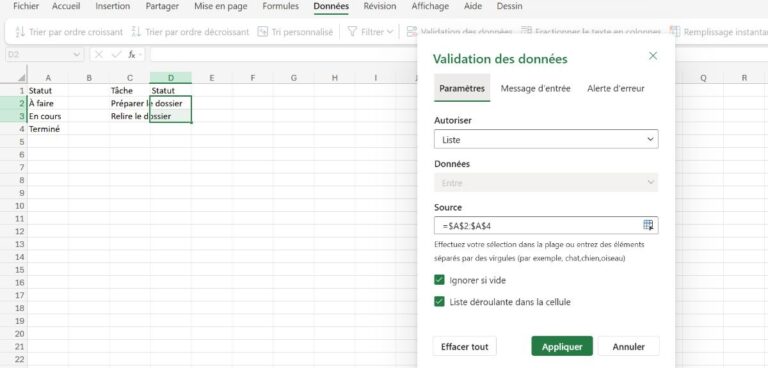Click the confirm checkmark in formula bar
The image size is (768, 368).
click(x=116, y=54)
